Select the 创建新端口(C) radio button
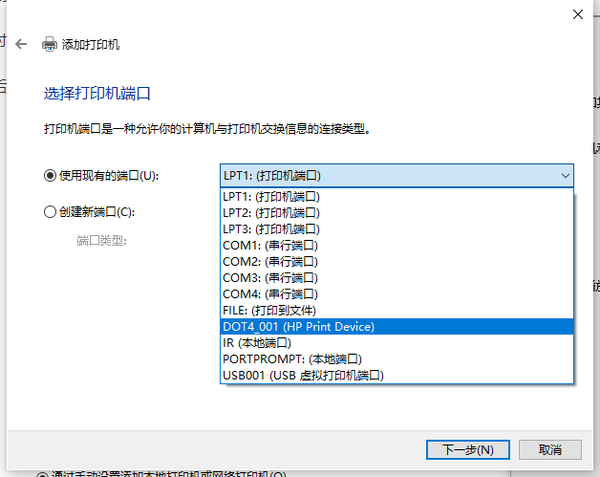600x477 pixels. pyautogui.click(x=50, y=212)
